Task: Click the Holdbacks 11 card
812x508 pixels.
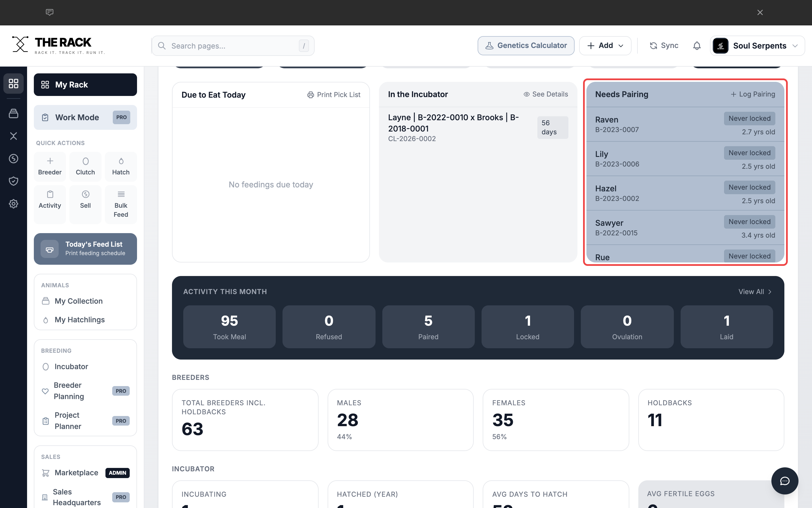Action: [x=711, y=420]
